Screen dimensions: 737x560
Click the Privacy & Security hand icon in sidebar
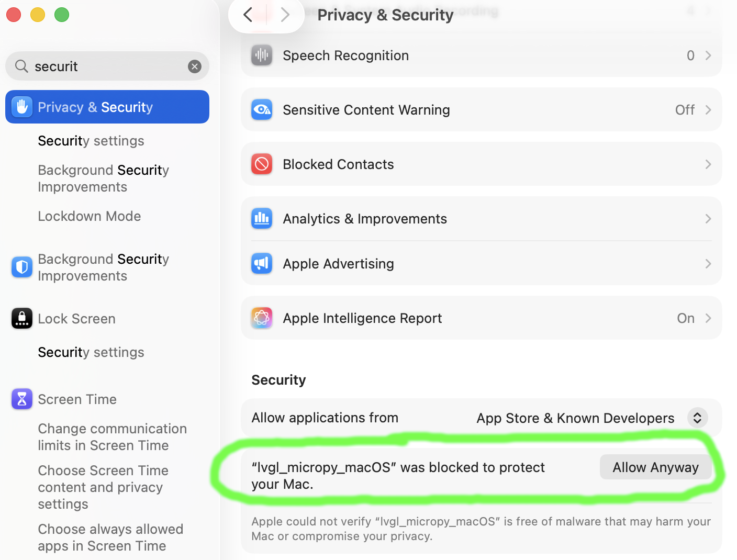point(21,107)
